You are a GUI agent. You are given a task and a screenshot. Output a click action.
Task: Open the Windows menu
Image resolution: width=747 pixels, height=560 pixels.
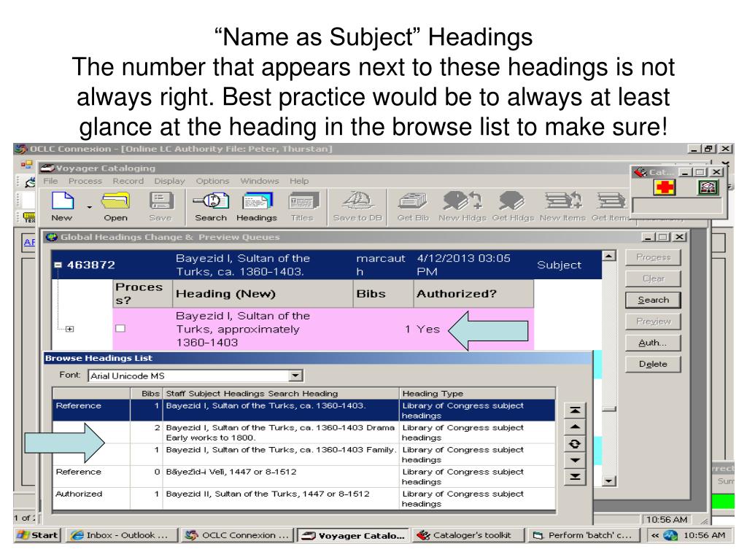click(x=260, y=181)
